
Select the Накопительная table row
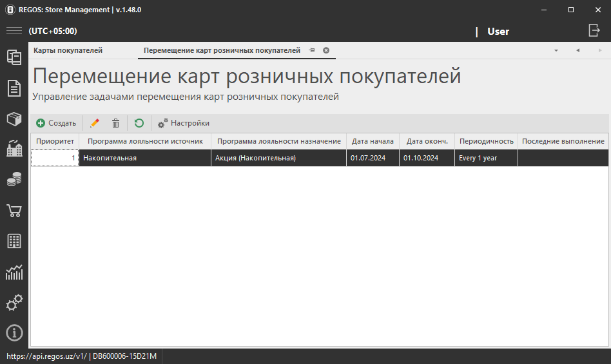coord(145,158)
